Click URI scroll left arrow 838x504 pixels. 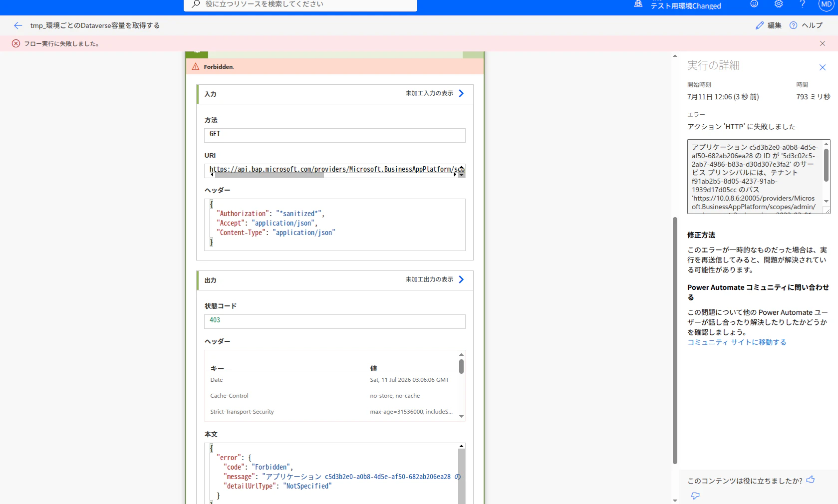click(x=212, y=175)
